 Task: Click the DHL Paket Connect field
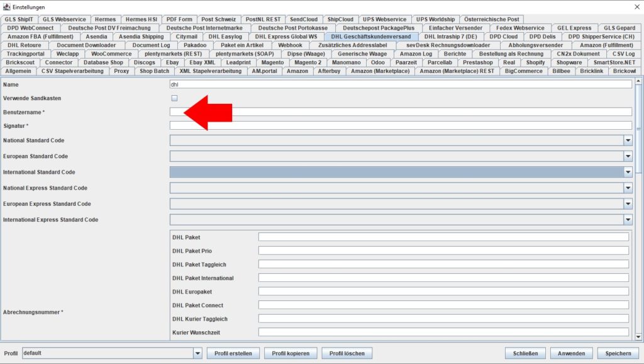(443, 305)
